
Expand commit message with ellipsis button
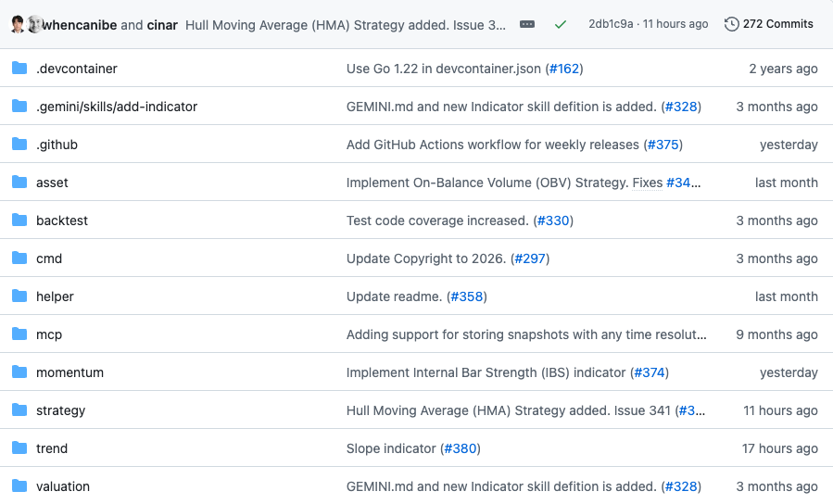[x=527, y=24]
